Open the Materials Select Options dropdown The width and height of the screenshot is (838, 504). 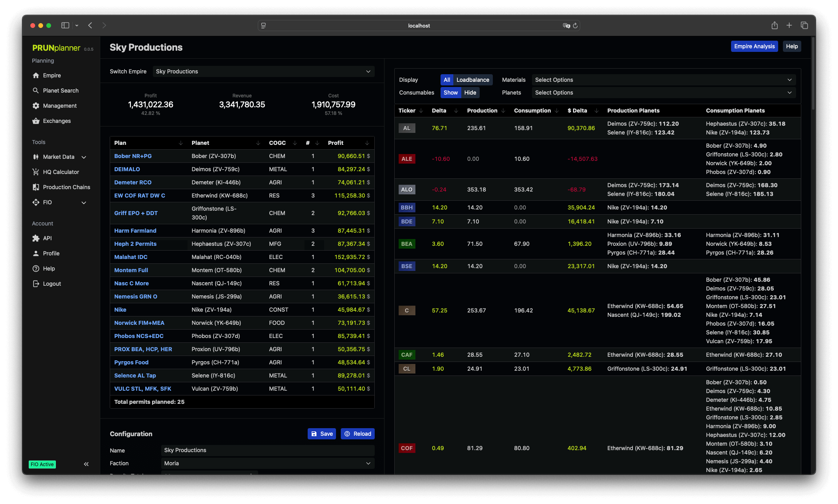tap(663, 80)
